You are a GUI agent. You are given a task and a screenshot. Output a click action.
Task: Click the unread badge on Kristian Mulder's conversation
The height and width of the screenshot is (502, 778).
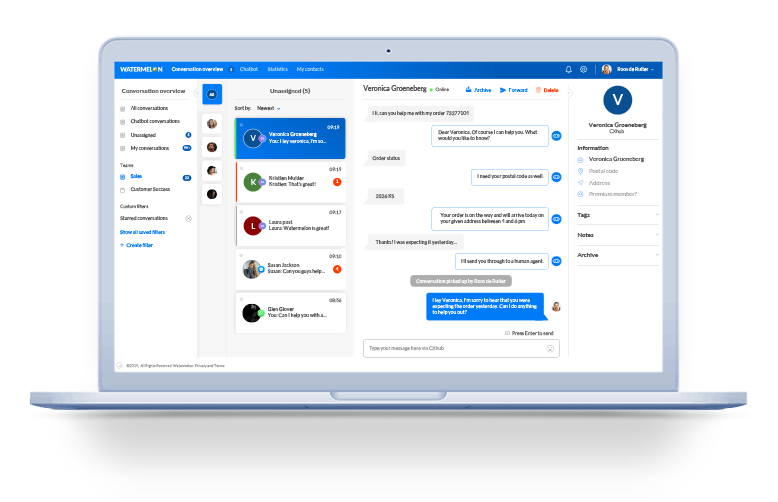[337, 182]
